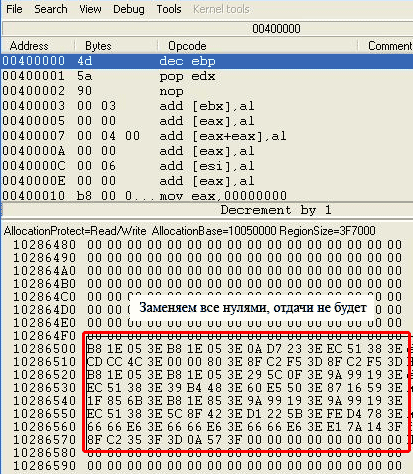Image resolution: width=413 pixels, height=474 pixels.
Task: Select the nop instruction at 00400002
Action: click(207, 91)
